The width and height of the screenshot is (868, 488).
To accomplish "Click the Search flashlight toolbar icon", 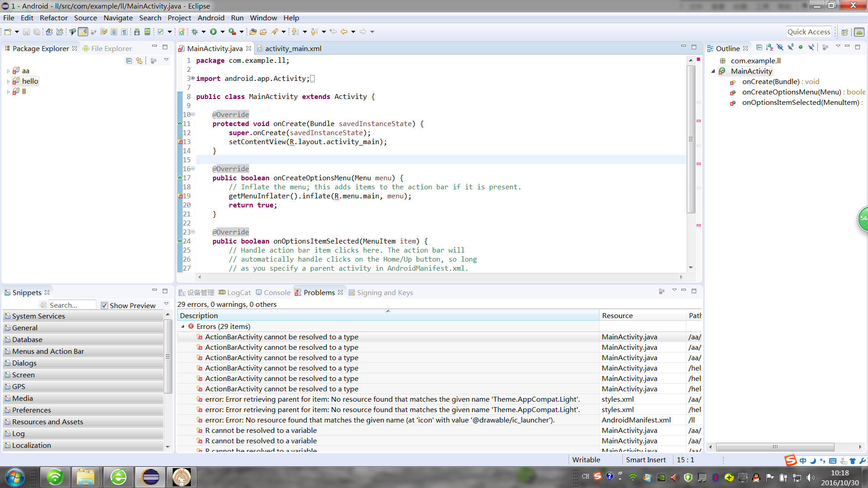I will pos(274,32).
